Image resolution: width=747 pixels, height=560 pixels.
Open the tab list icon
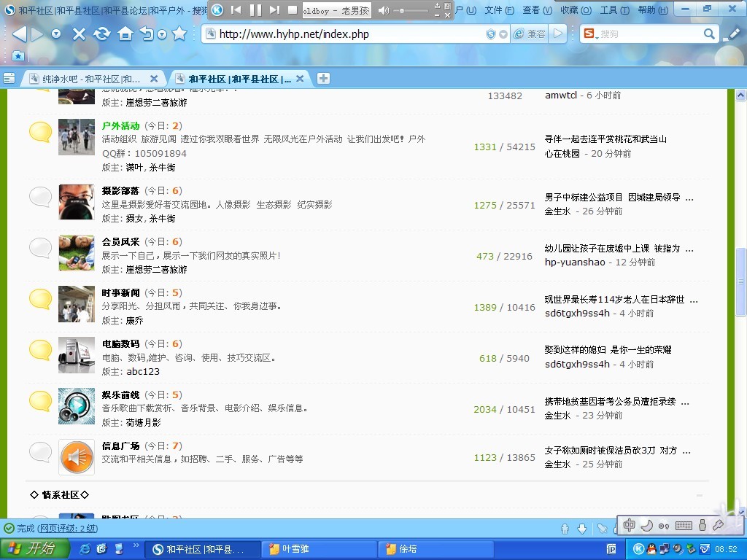9,79
